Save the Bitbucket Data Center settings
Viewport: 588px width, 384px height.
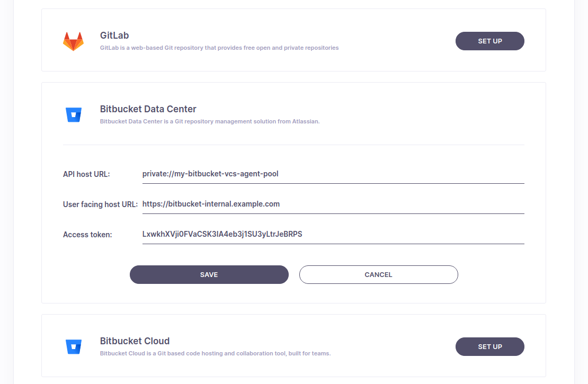tap(209, 274)
